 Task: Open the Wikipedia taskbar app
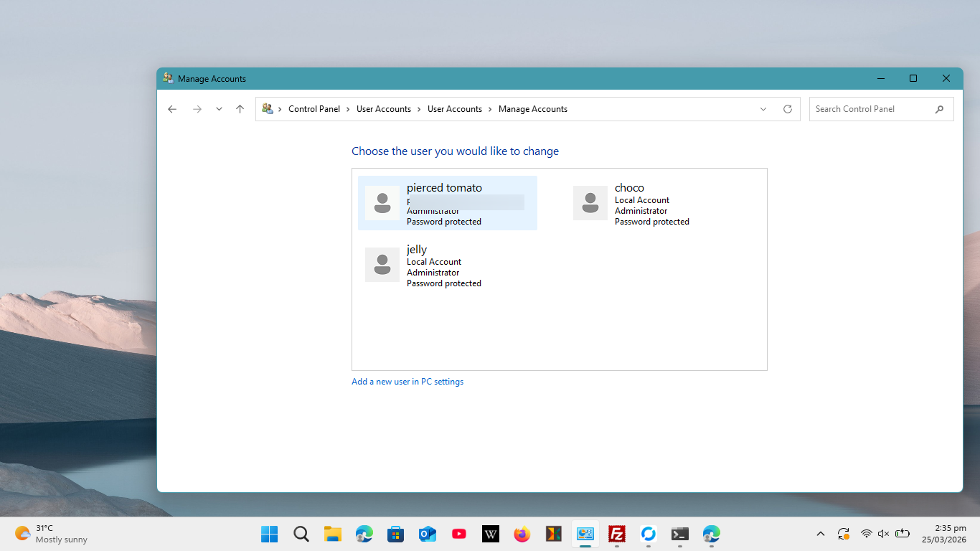coord(491,534)
